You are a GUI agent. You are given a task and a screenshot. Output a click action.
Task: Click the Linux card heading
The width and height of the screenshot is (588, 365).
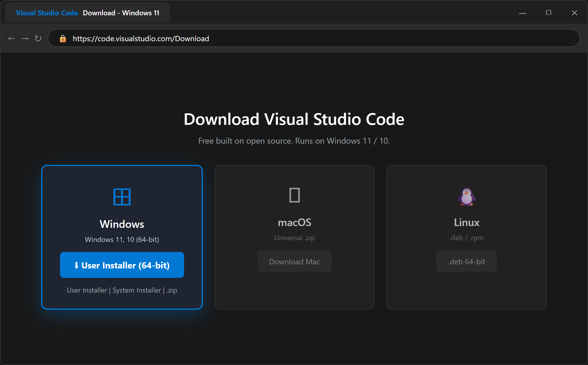point(467,223)
